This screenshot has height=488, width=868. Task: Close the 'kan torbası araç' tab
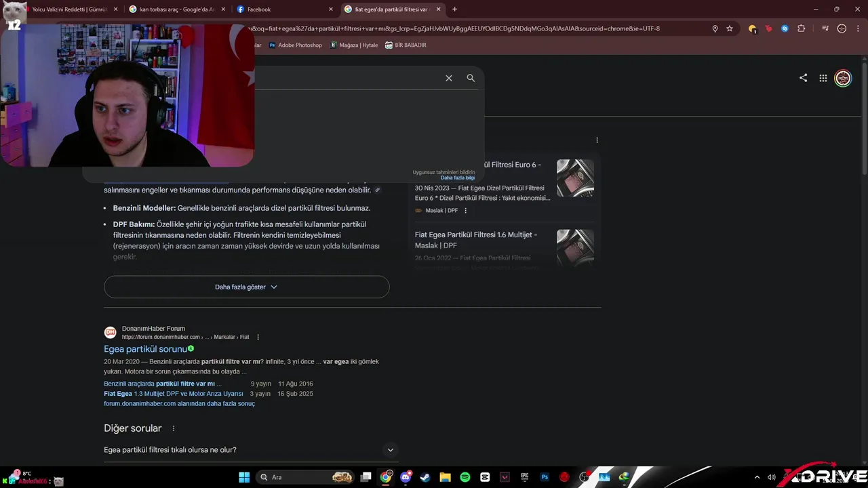pyautogui.click(x=224, y=9)
